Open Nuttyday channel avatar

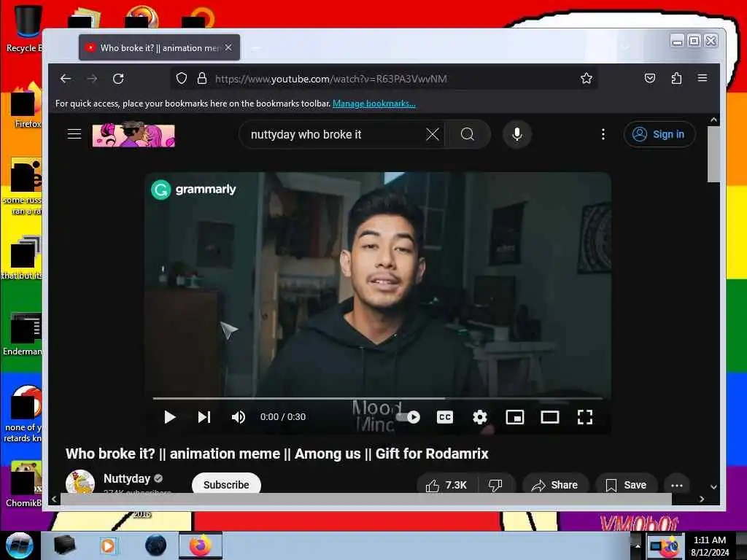pos(80,481)
